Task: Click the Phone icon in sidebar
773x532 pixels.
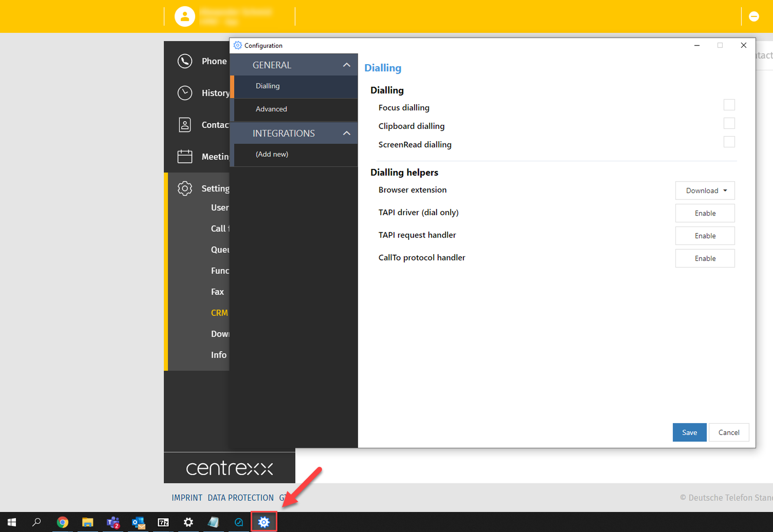Action: [185, 61]
